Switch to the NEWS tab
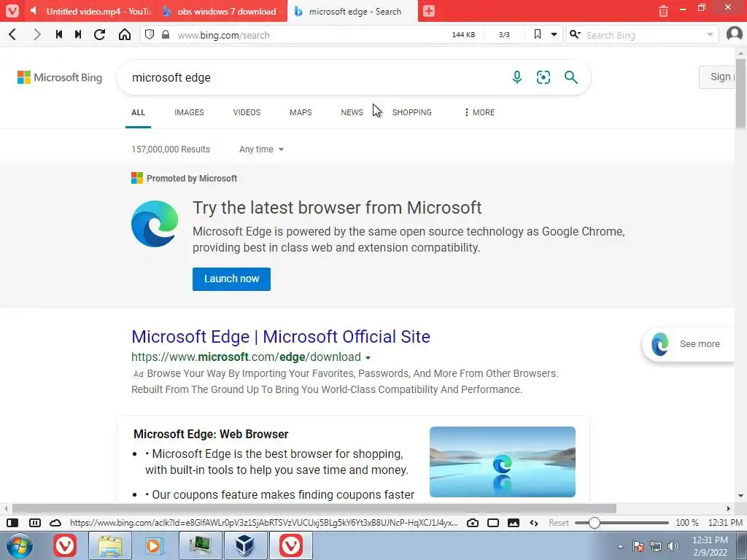This screenshot has width=747, height=560. (x=352, y=112)
